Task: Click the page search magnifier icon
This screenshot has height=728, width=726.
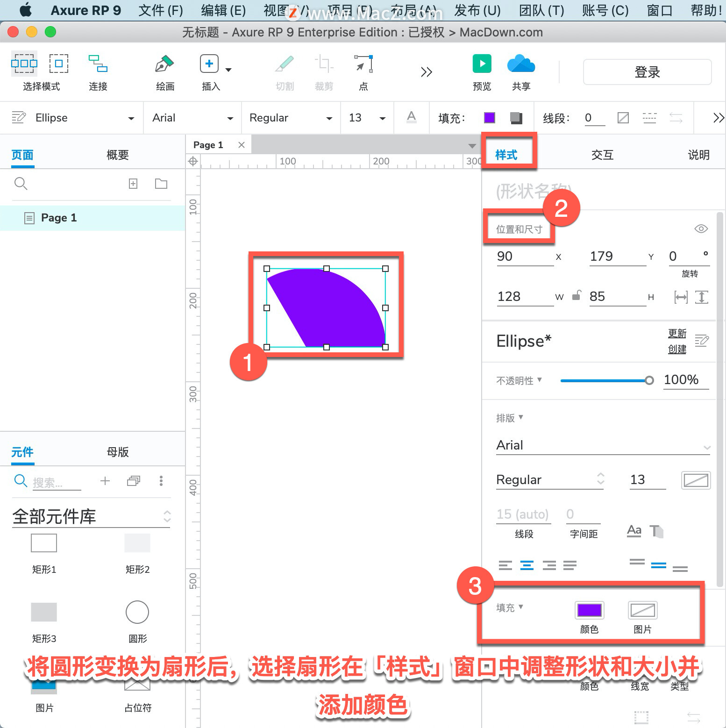Action: point(21,184)
